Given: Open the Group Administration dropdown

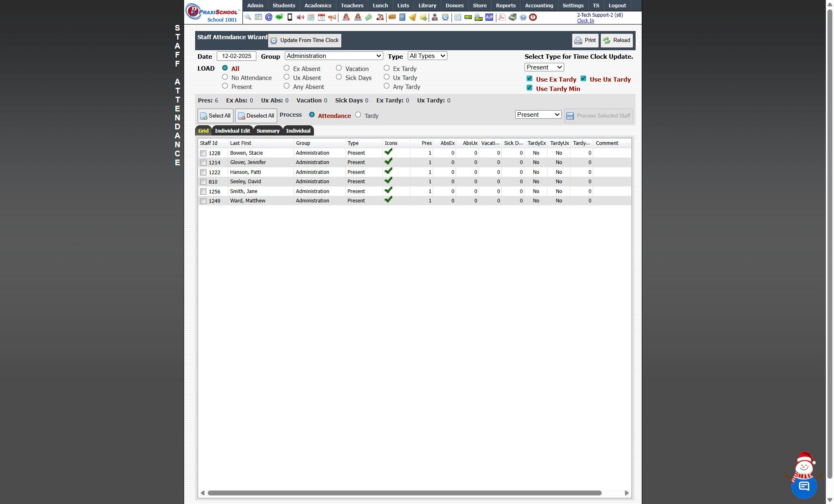Looking at the screenshot, I should [334, 56].
